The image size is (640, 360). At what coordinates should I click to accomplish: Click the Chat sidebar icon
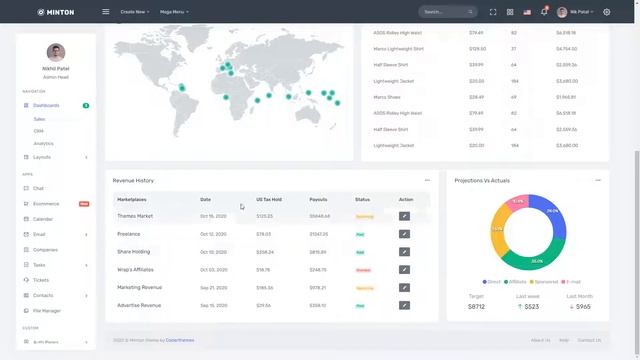click(x=26, y=188)
